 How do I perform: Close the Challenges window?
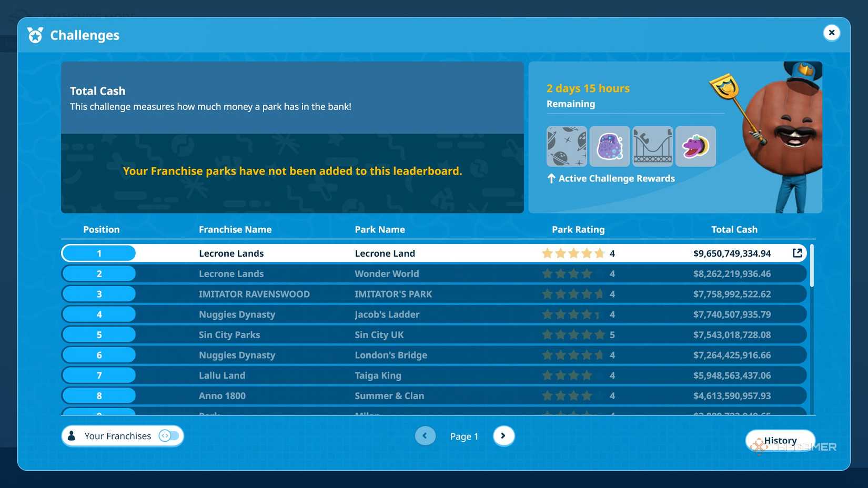(831, 33)
